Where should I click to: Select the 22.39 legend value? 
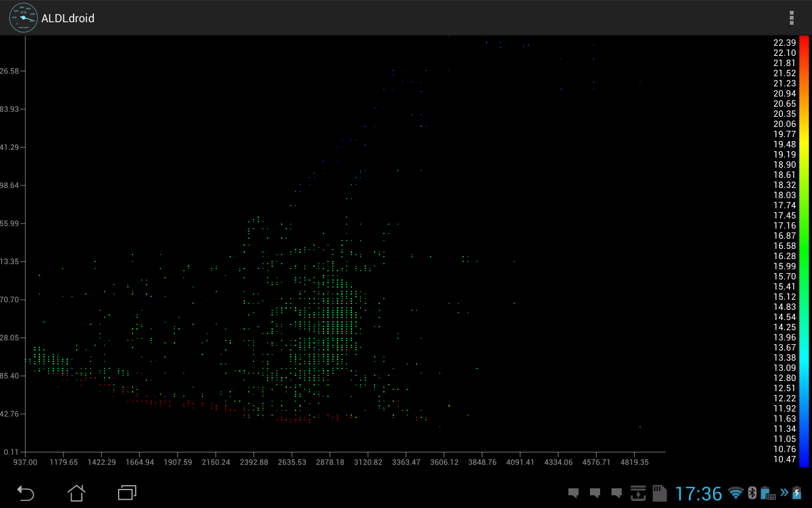784,43
